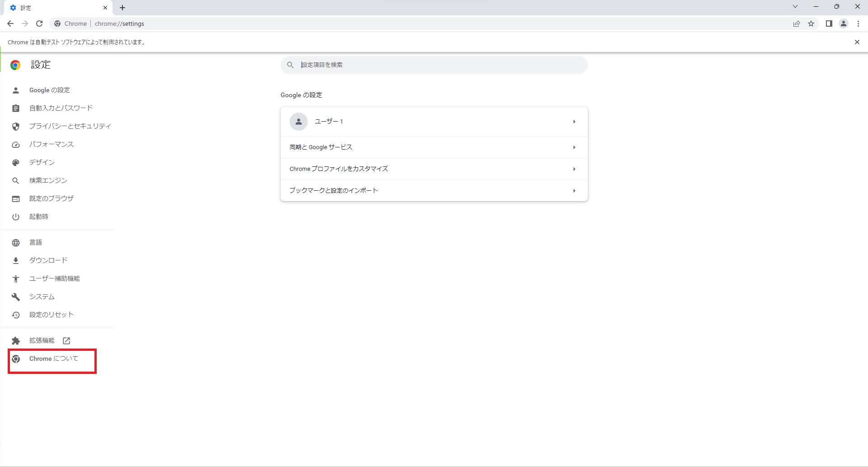Click inside the 設定項目を検索 search field

pos(434,65)
